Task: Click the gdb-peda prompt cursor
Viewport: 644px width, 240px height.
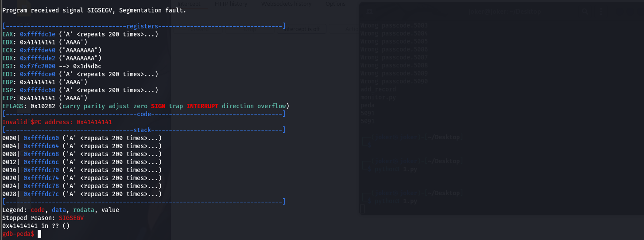Action: click(x=39, y=234)
